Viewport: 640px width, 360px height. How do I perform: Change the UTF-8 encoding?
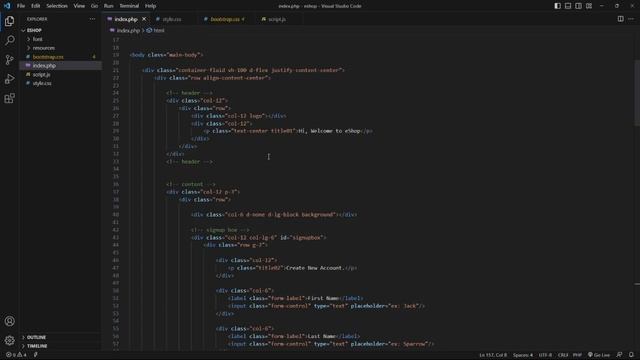point(545,355)
